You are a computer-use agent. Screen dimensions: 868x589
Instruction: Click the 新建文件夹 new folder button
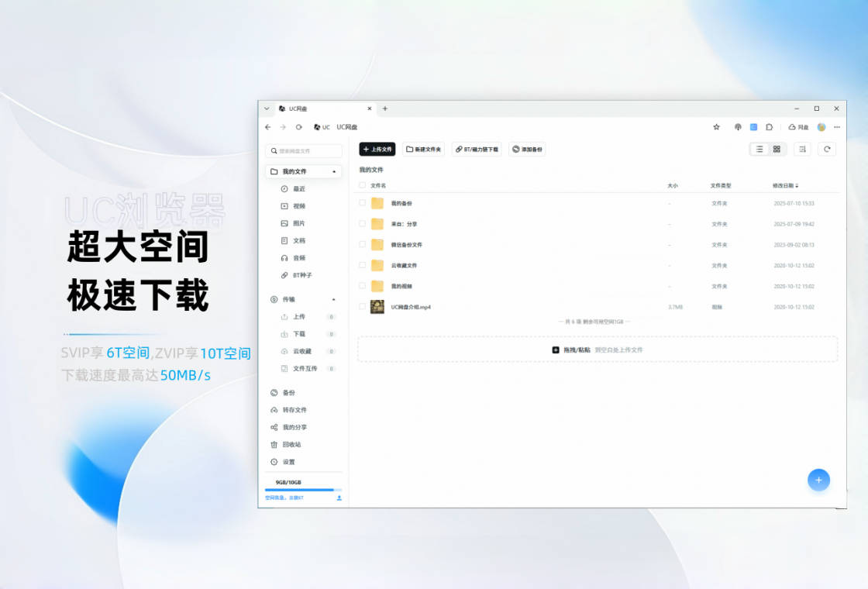coord(424,149)
